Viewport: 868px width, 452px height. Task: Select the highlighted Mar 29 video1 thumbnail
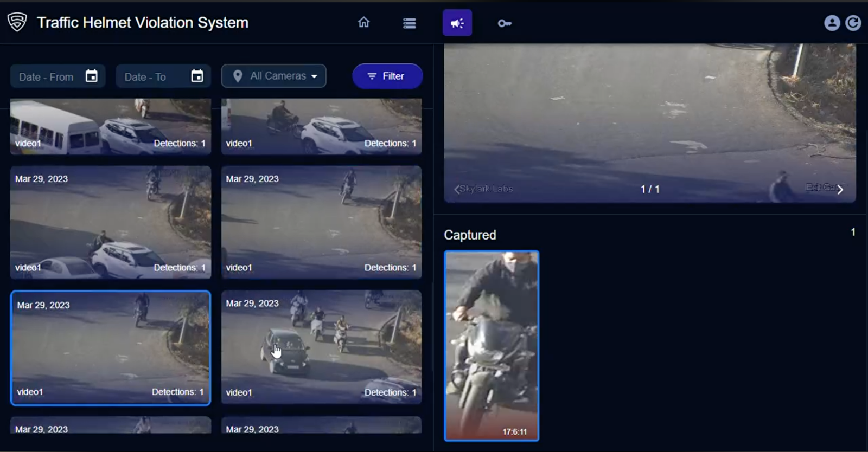111,348
